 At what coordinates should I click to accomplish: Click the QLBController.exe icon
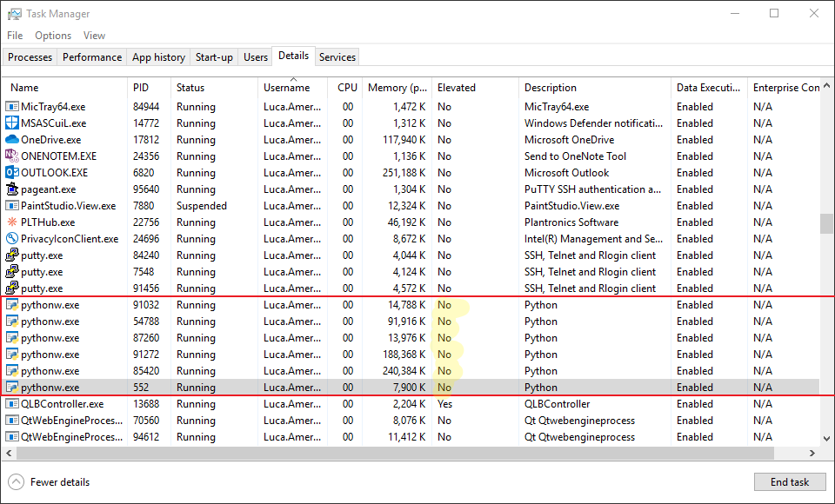pyautogui.click(x=11, y=404)
